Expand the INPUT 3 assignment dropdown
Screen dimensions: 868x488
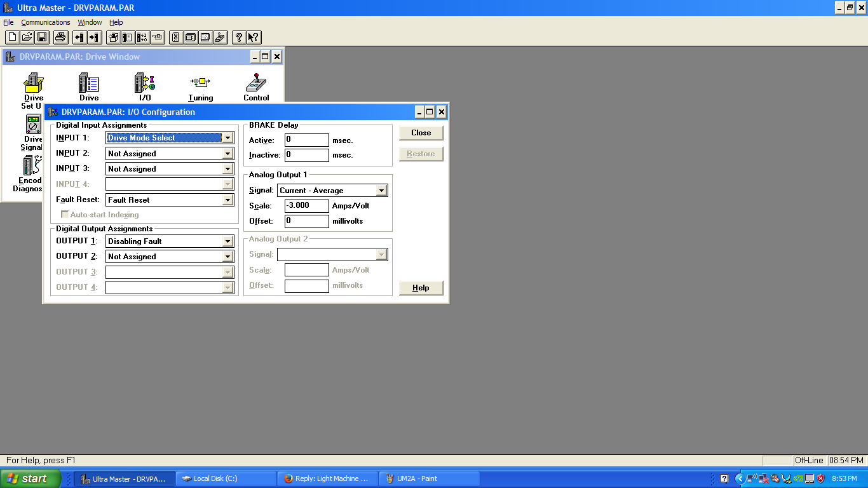[227, 169]
